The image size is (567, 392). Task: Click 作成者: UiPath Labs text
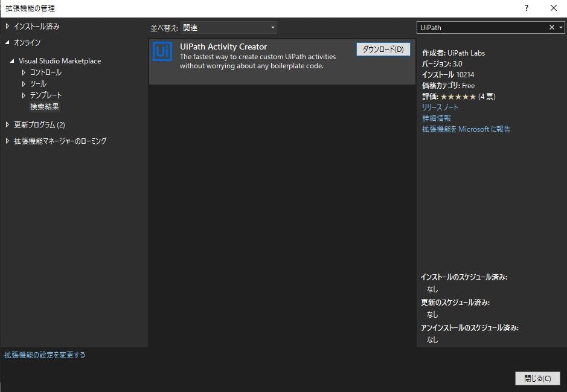tap(453, 53)
